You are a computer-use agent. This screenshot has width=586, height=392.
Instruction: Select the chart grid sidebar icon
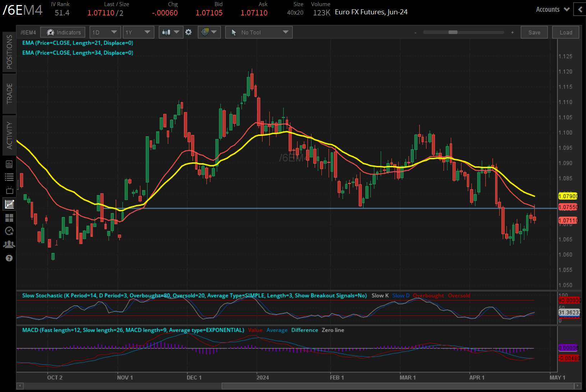tap(9, 204)
